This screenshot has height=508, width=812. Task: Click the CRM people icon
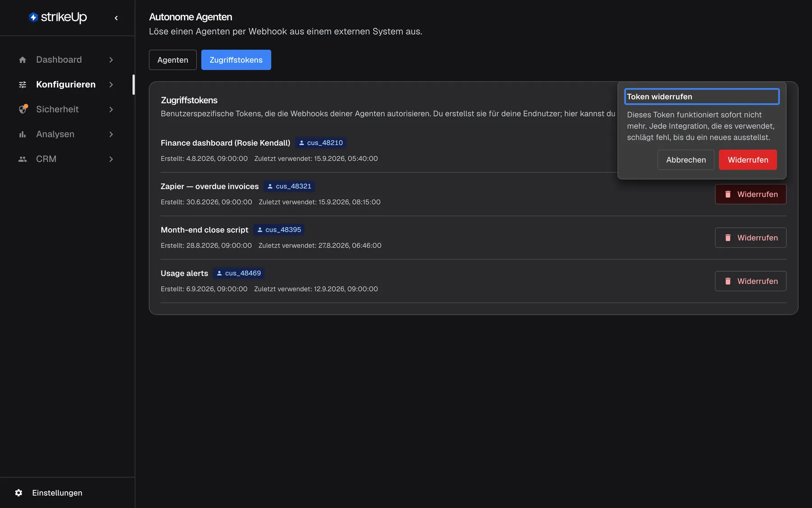[x=23, y=159]
